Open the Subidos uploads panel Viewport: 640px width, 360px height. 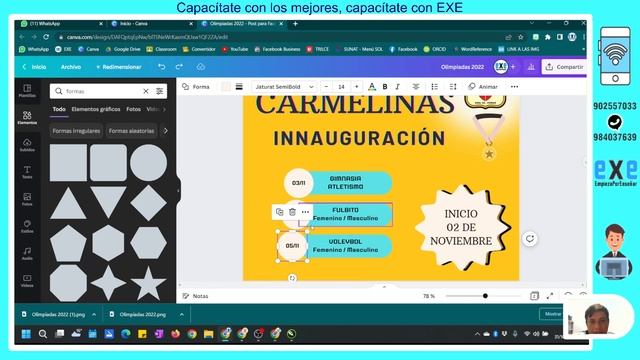pos(27,145)
